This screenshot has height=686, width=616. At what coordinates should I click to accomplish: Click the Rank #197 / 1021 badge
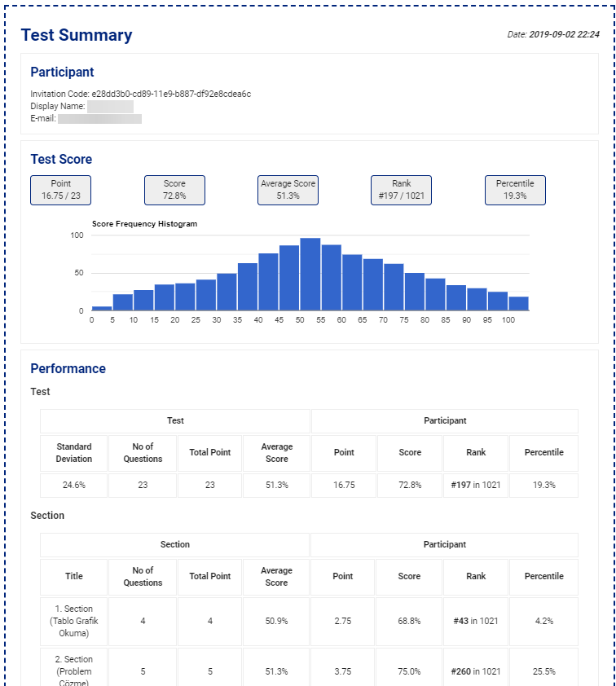402,190
